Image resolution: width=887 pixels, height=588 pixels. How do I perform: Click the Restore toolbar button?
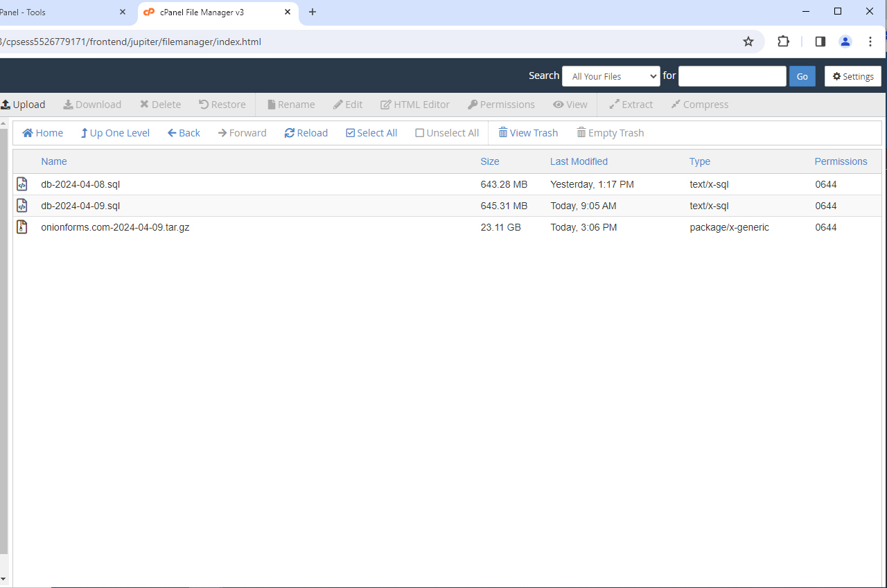coord(222,105)
